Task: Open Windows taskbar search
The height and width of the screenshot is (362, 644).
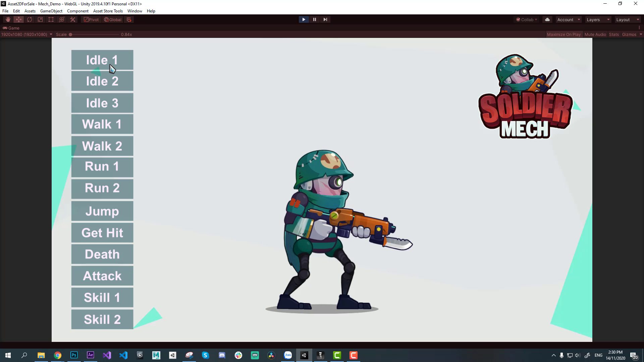Action: [x=24, y=355]
